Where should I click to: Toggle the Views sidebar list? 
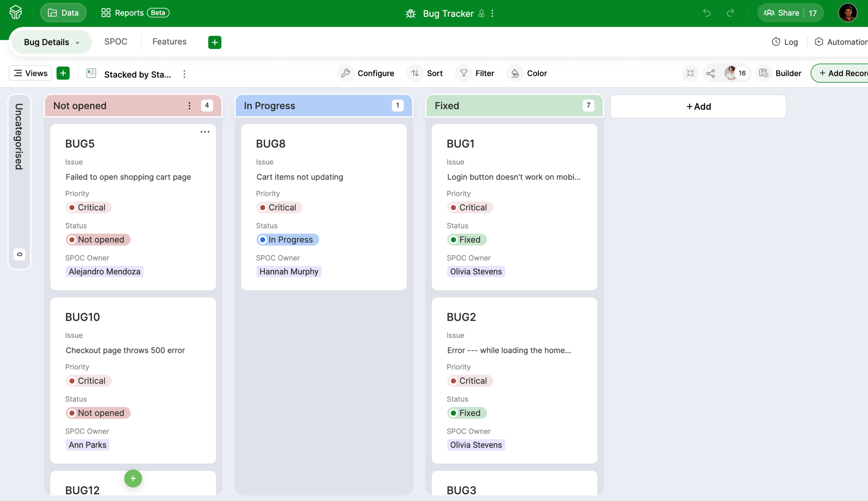[30, 73]
